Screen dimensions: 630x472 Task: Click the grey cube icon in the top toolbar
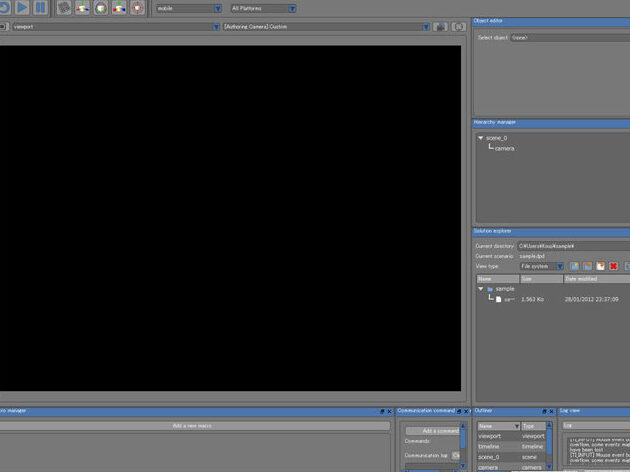click(x=64, y=8)
